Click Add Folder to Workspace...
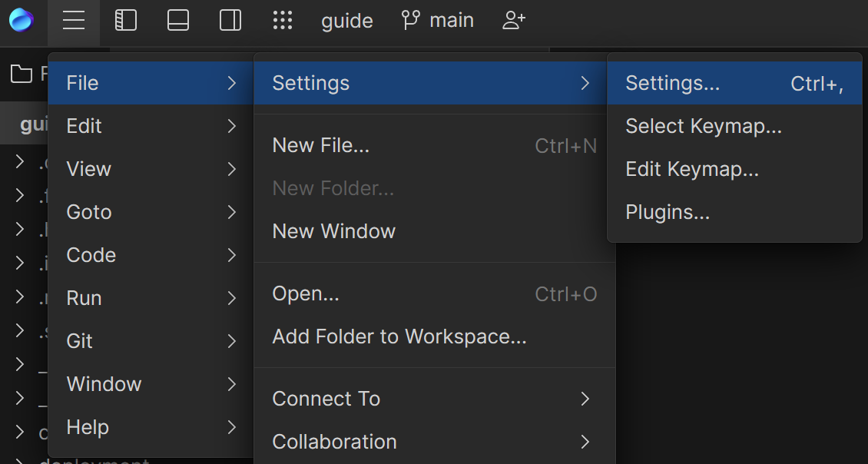 pyautogui.click(x=399, y=336)
